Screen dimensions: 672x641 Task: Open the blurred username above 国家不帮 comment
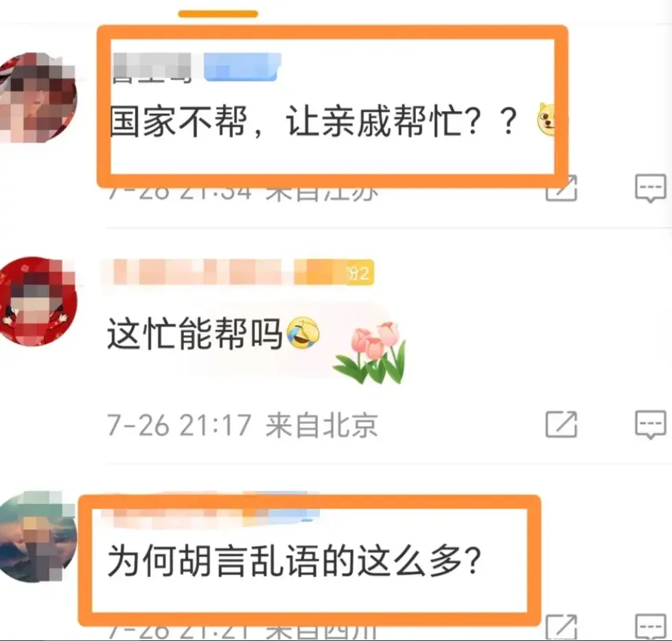point(151,67)
